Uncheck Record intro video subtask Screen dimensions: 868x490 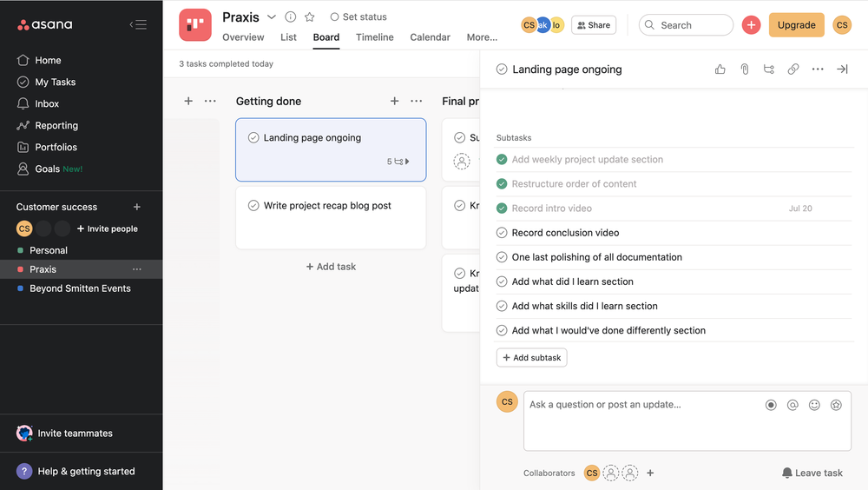(x=502, y=209)
